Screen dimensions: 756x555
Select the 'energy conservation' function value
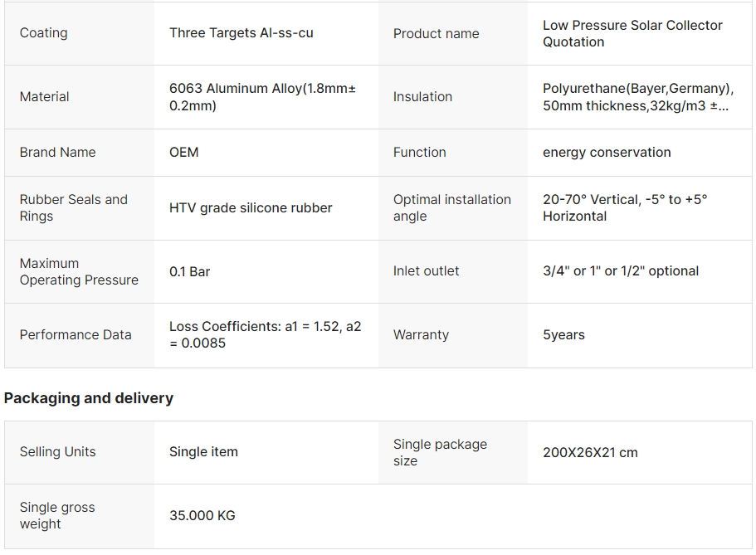pyautogui.click(x=607, y=153)
